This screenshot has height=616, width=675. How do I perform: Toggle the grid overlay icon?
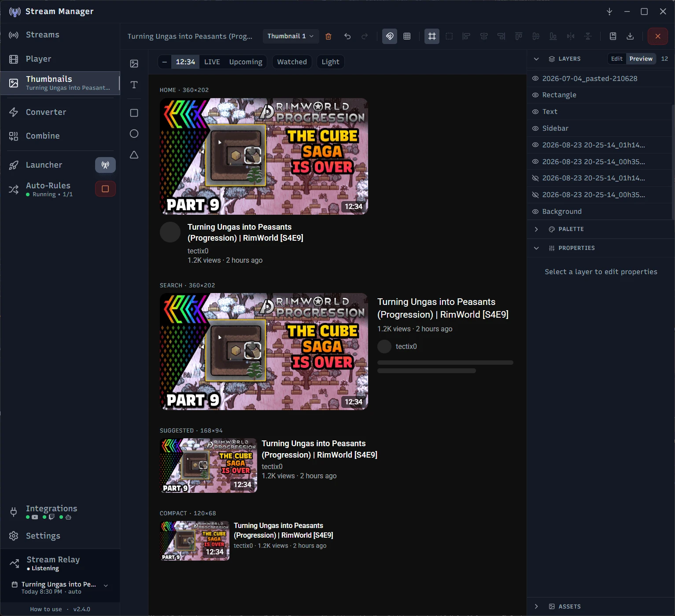407,36
